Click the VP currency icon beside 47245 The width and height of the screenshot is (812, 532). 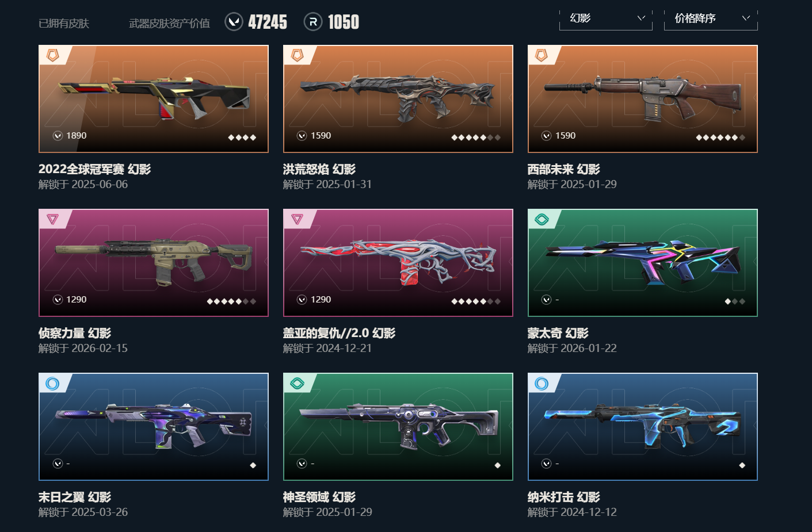pyautogui.click(x=234, y=22)
